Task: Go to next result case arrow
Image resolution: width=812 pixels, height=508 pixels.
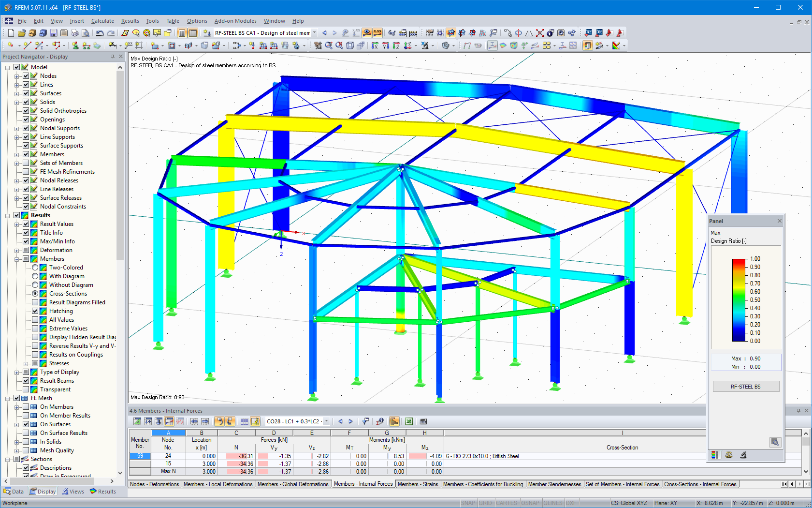Action: pos(334,33)
